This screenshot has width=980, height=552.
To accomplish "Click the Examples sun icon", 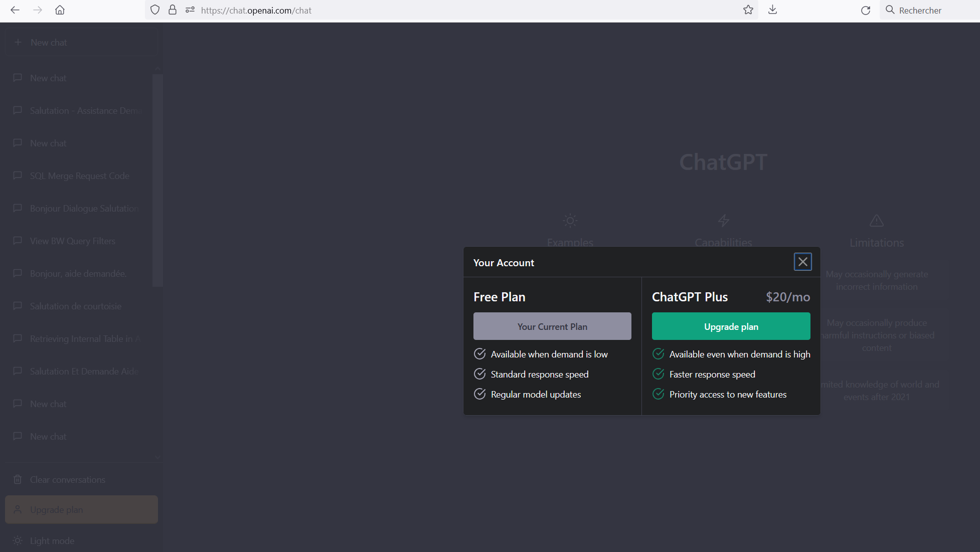I will [570, 221].
